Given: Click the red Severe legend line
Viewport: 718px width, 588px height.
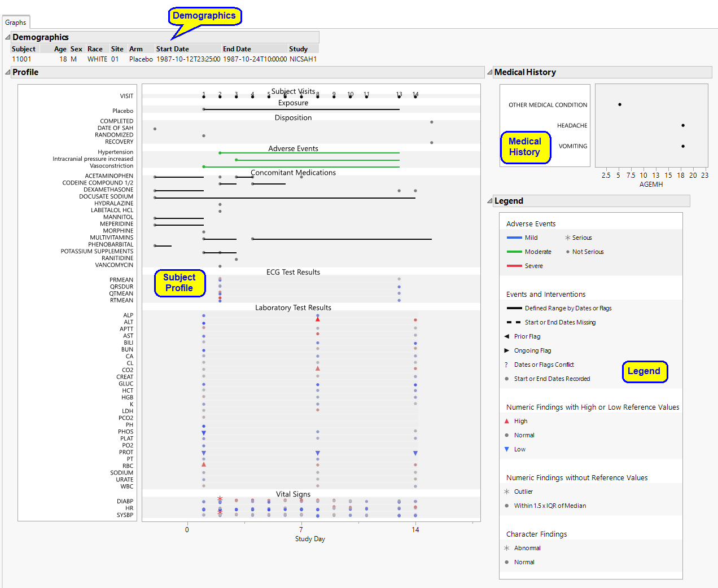Looking at the screenshot, I should (514, 266).
